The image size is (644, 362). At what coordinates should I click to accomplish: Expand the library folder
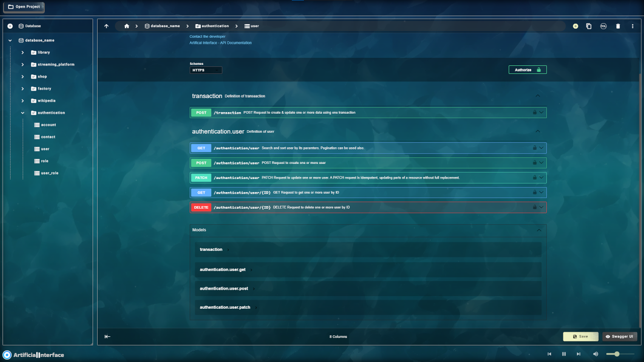pyautogui.click(x=23, y=52)
